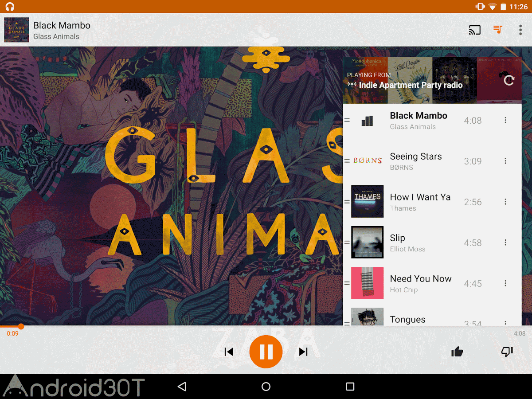Screen dimensions: 532x399
Task: Tap the Android home circle button
Action: (266, 387)
